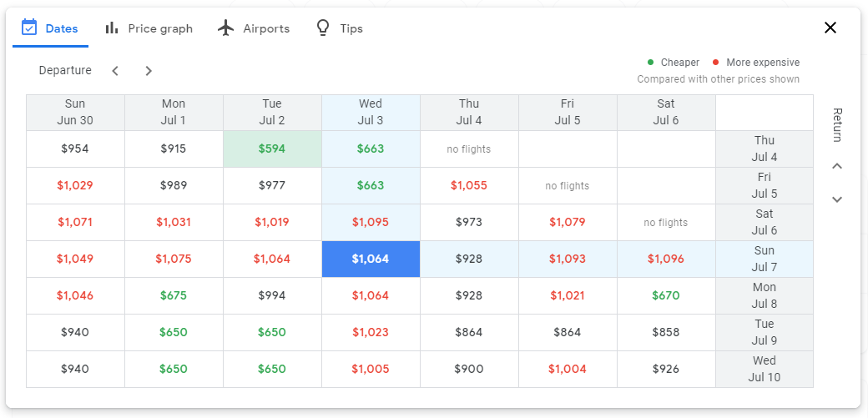Choose the $1,055 fare departing Thu Jul 4
Viewport: 868px width, 418px height.
[x=469, y=185]
